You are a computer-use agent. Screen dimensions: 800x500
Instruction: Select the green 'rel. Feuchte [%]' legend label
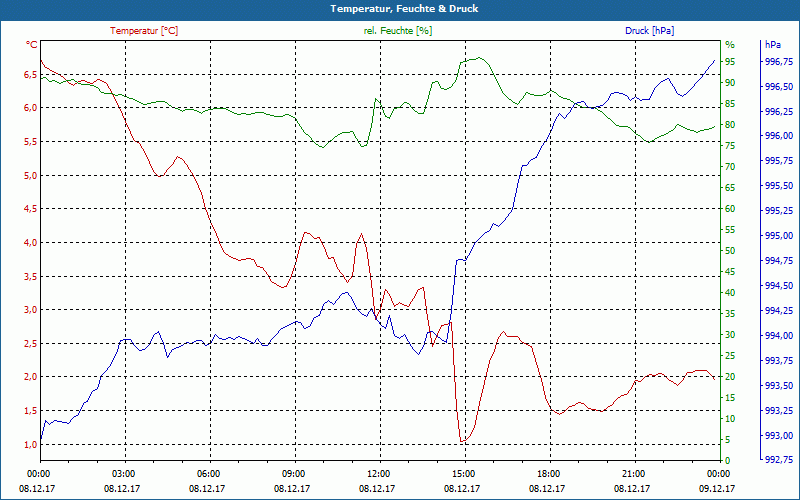tap(398, 31)
